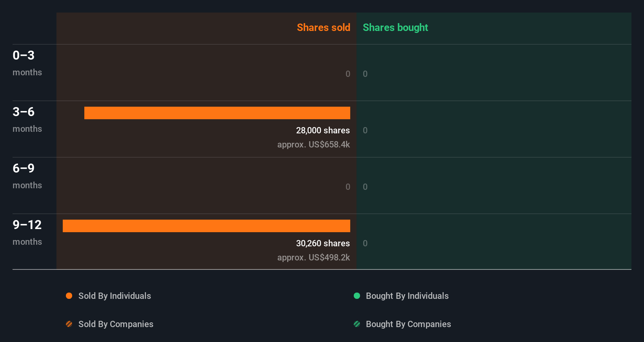Click the 0–3 months row label
Image resolution: width=644 pixels, height=342 pixels.
pyautogui.click(x=27, y=63)
